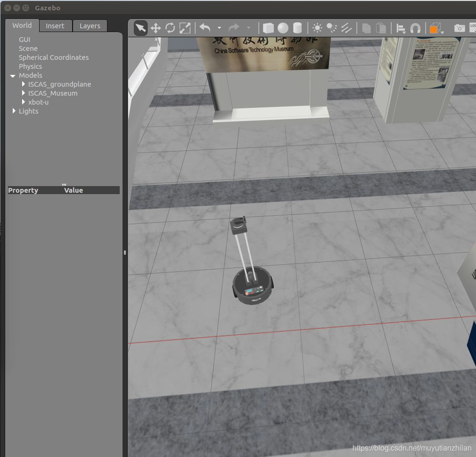The width and height of the screenshot is (476, 457).
Task: Expand the xbot-u model
Action: [24, 102]
